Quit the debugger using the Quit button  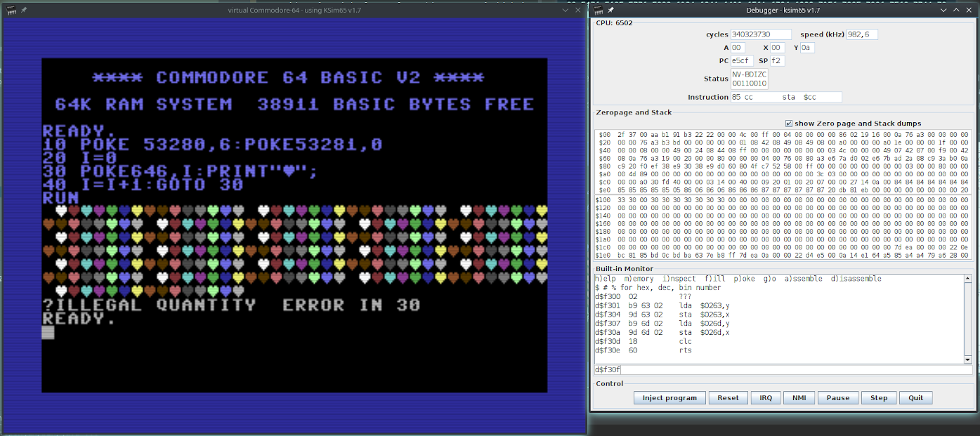click(x=916, y=397)
